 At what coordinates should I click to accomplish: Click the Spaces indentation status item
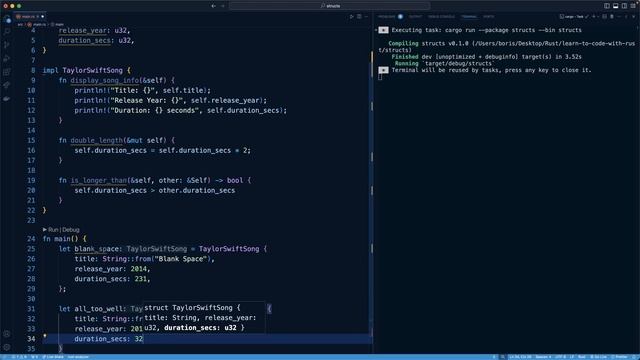click(x=543, y=357)
